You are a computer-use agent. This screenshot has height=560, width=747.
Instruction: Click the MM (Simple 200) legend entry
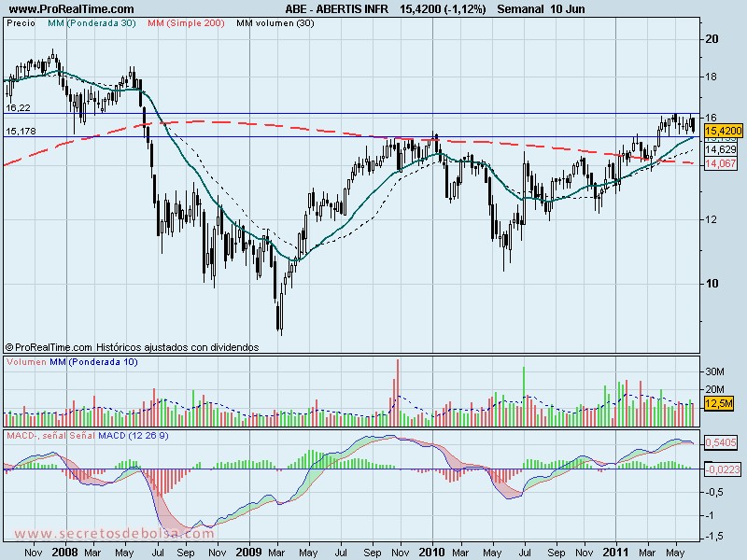pyautogui.click(x=186, y=22)
